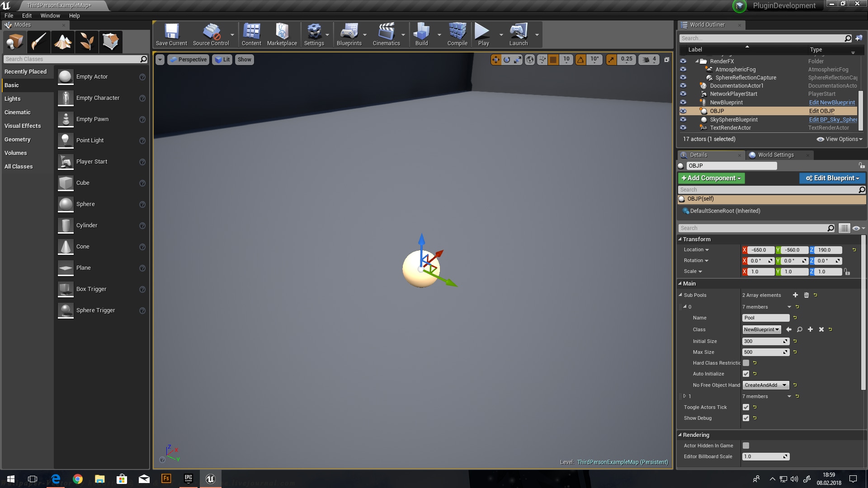Expand Sub Pools array element 1

point(684,396)
